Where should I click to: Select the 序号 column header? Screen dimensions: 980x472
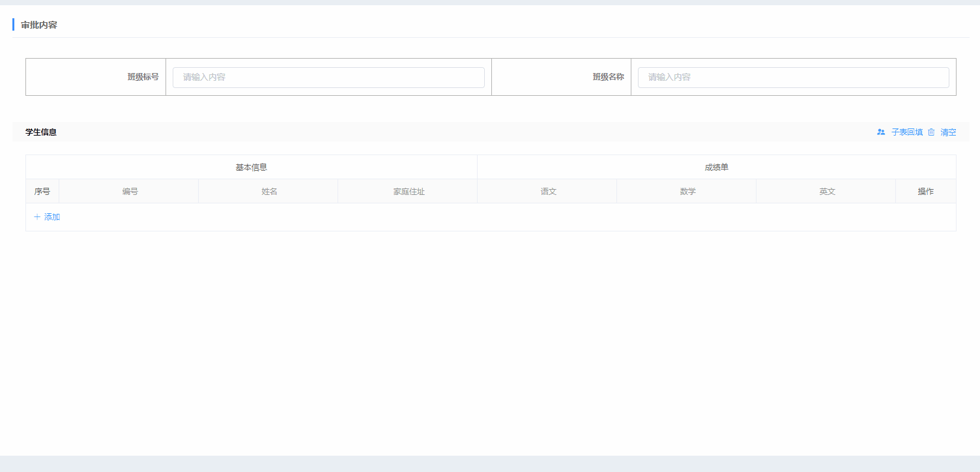point(42,192)
